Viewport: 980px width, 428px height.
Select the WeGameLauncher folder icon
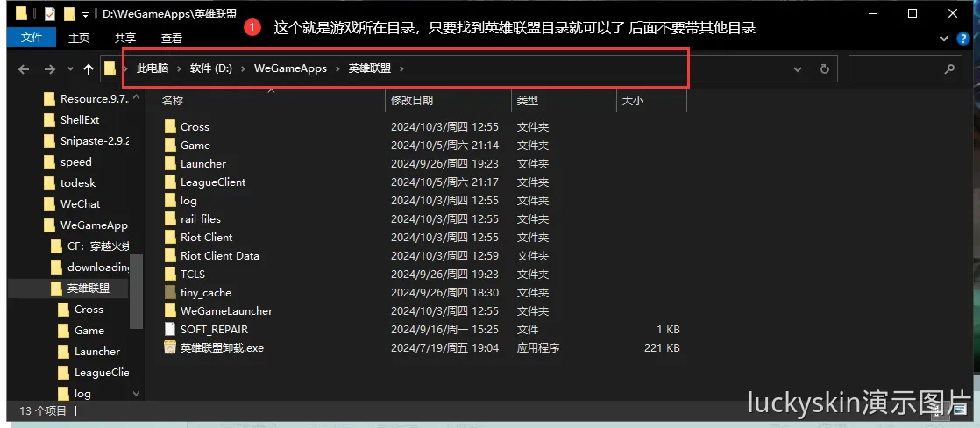pyautogui.click(x=170, y=311)
